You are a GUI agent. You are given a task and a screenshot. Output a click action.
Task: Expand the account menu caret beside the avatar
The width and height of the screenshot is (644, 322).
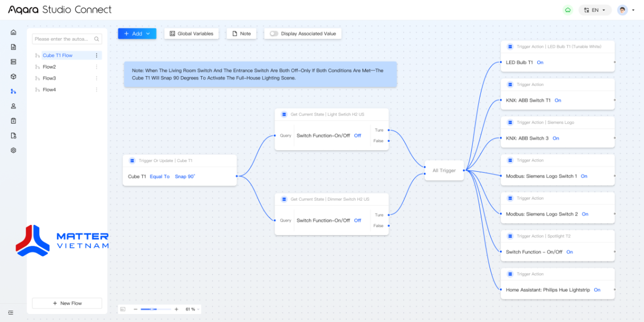point(633,10)
